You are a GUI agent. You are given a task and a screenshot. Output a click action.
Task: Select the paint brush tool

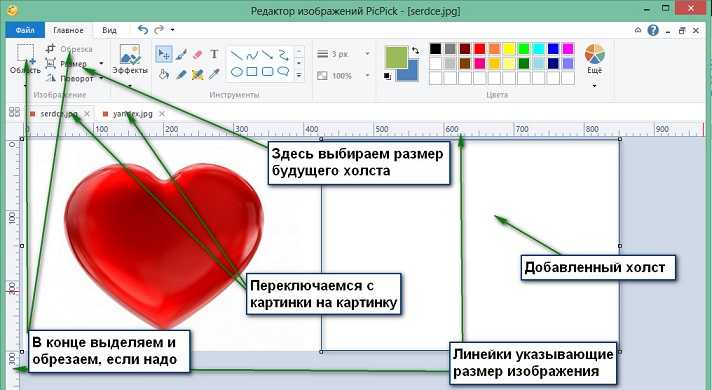181,54
